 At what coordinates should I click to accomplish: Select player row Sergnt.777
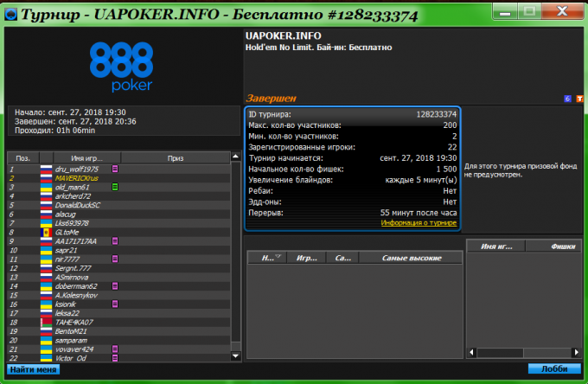click(118, 268)
